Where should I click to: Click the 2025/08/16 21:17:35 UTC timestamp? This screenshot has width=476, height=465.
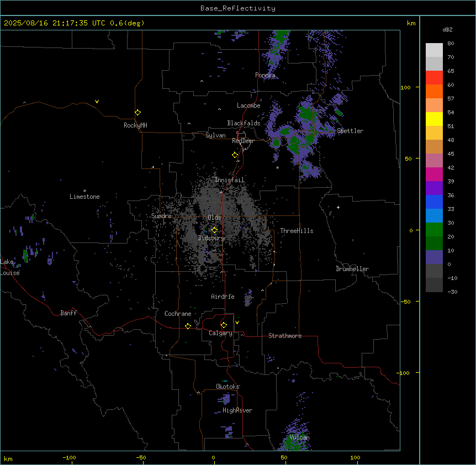pos(55,23)
